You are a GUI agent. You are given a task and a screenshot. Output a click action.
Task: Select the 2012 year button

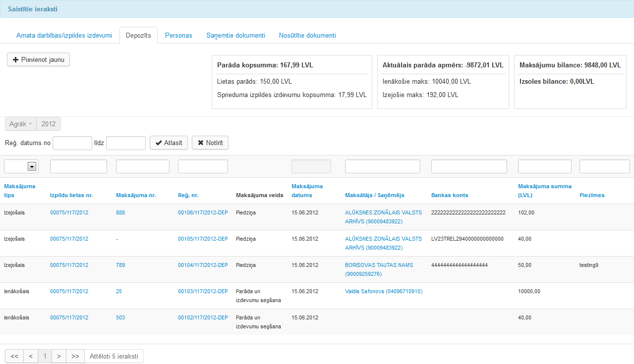49,124
